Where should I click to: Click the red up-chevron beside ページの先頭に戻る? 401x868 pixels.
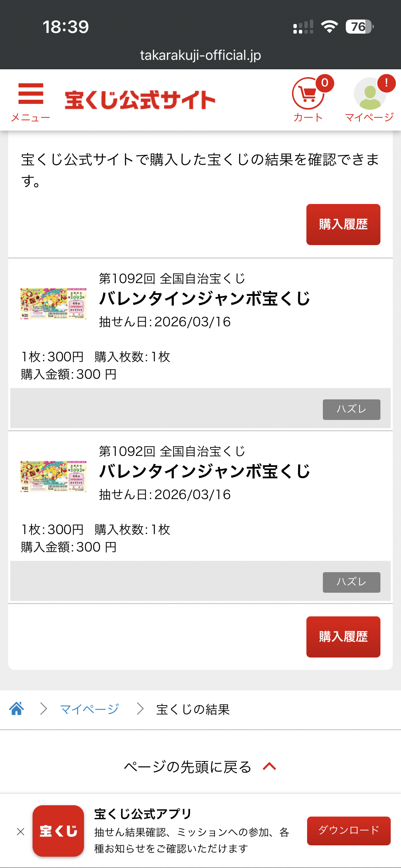[x=269, y=766]
